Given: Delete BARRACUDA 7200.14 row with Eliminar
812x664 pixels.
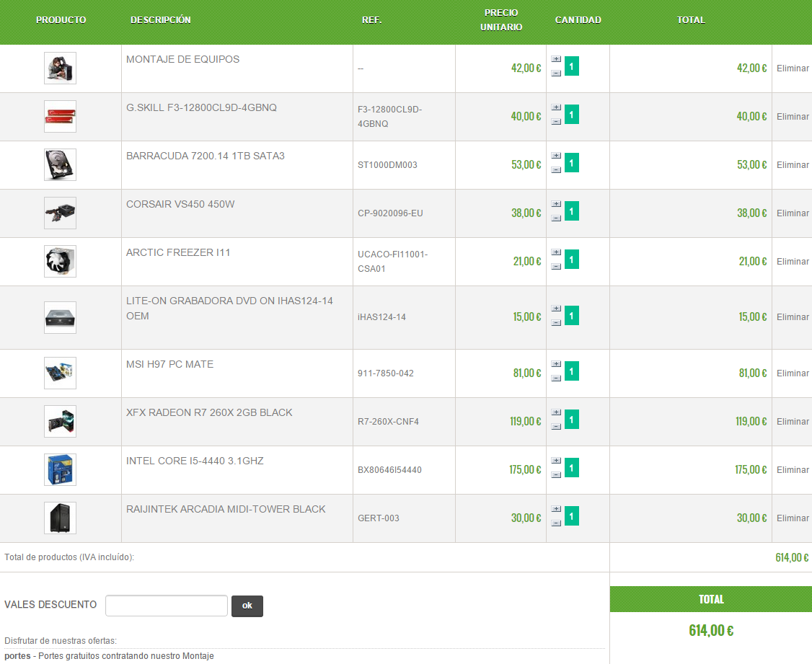Looking at the screenshot, I should coord(793,164).
